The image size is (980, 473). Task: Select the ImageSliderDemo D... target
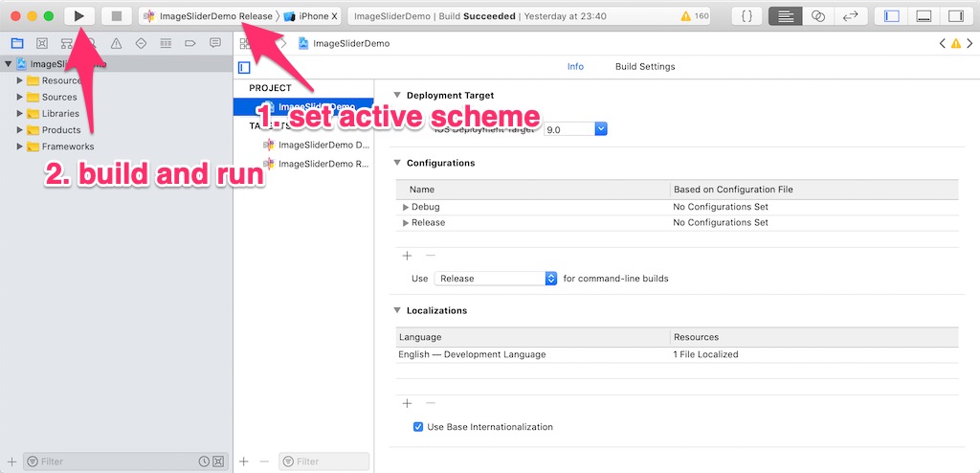pyautogui.click(x=316, y=146)
